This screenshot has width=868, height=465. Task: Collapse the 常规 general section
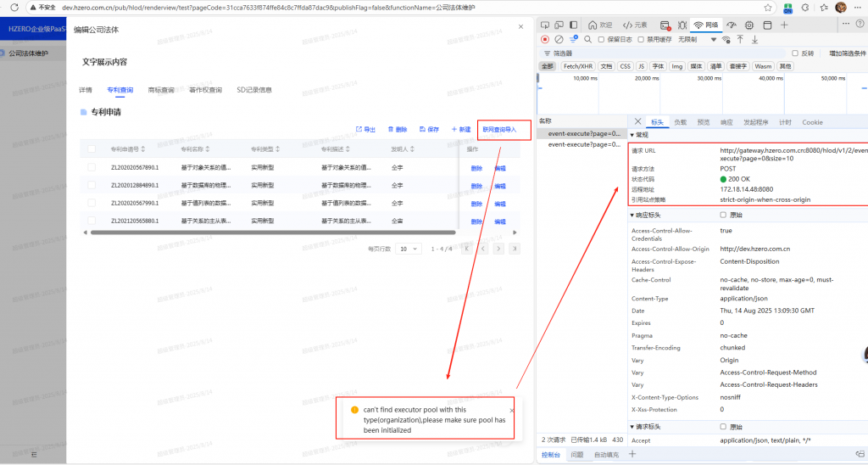coord(632,135)
